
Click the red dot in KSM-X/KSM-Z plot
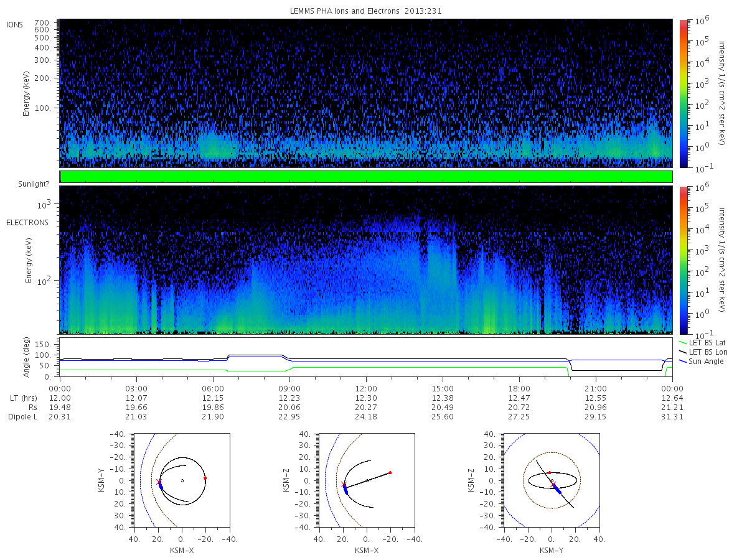390,472
